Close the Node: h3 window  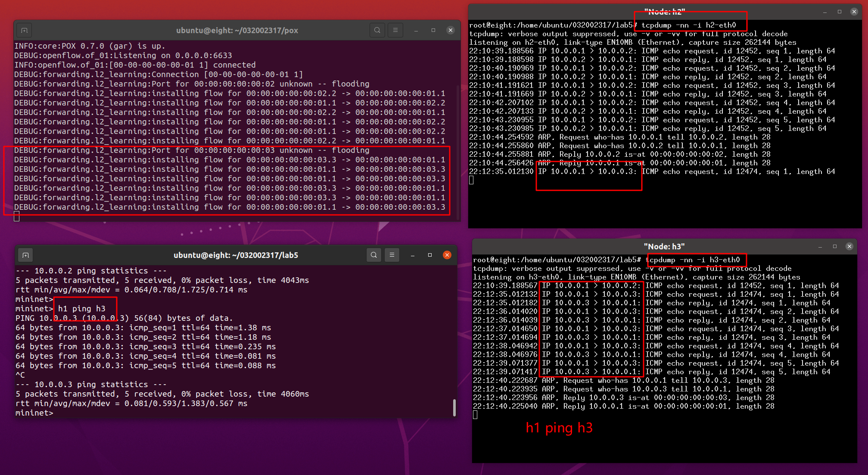pyautogui.click(x=849, y=246)
